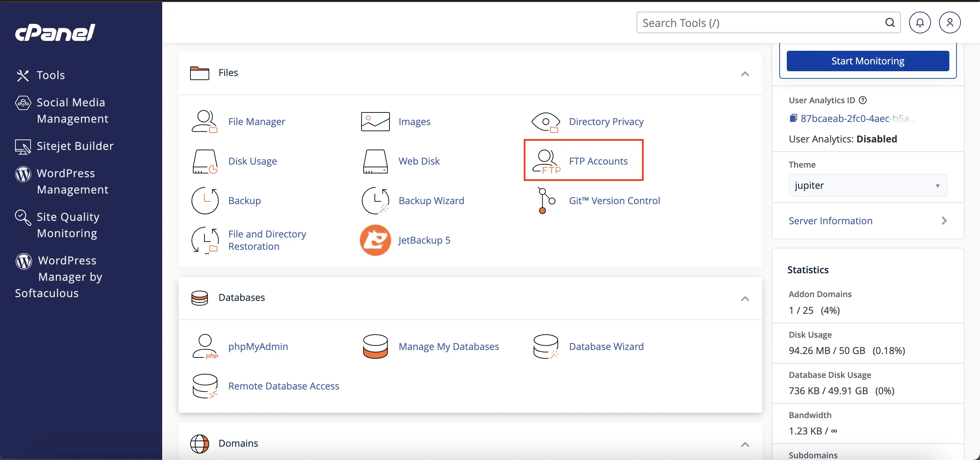This screenshot has width=980, height=460.
Task: Open the FTP Accounts icon
Action: (546, 162)
